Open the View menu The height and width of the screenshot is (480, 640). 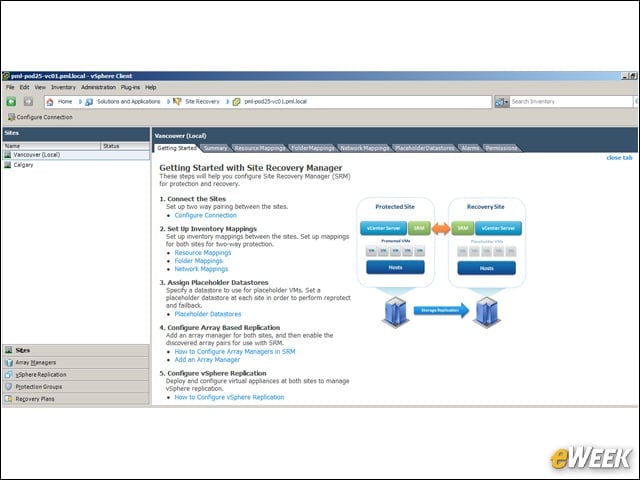[40, 87]
